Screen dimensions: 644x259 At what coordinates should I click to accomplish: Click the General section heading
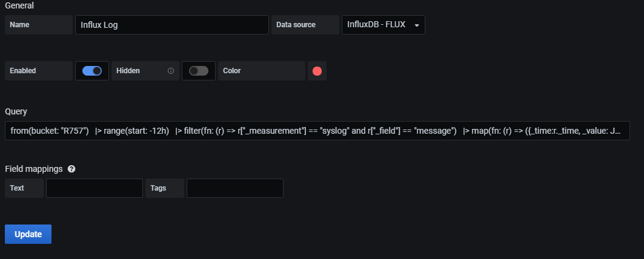[x=19, y=5]
